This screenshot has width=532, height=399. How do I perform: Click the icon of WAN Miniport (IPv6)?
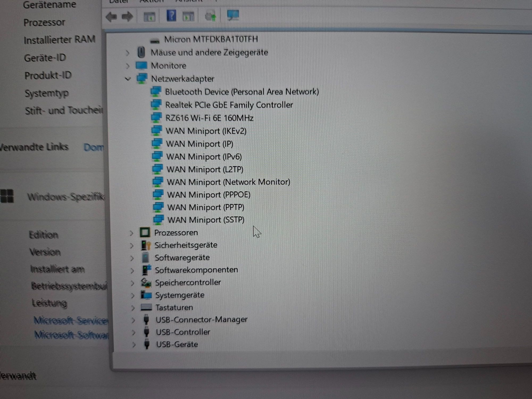pos(157,156)
